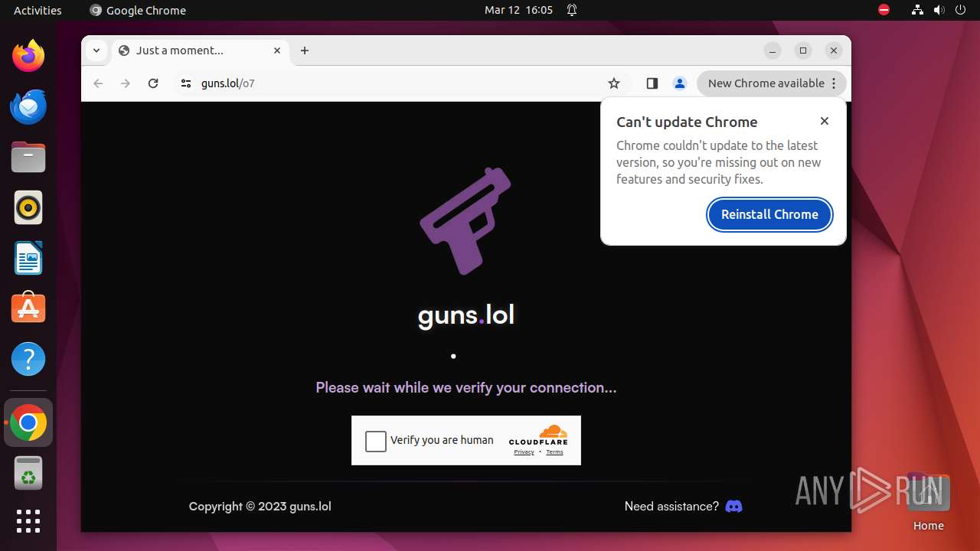980x551 pixels.
Task: Open Google Chrome app menu in top bar
Action: pyautogui.click(x=138, y=10)
